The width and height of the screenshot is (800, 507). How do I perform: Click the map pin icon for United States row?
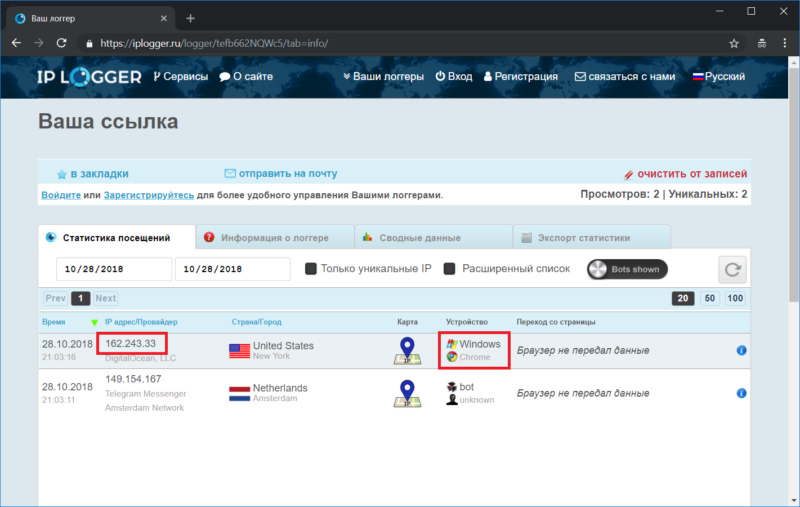(407, 351)
